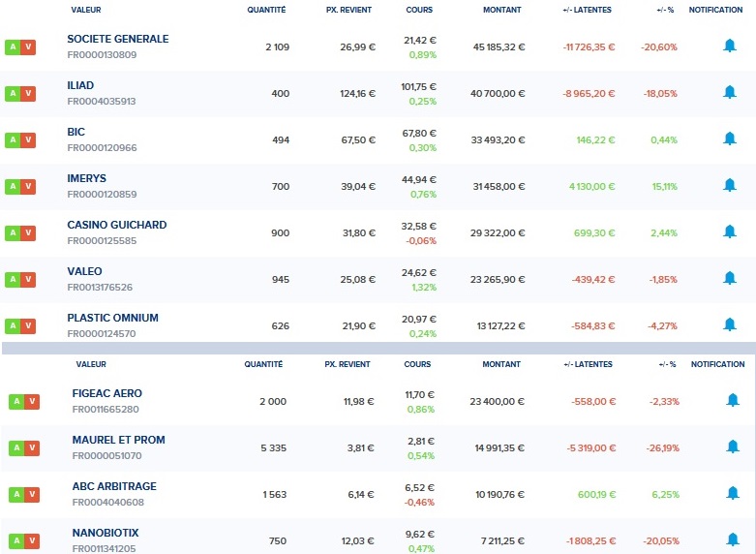Sort top table by QUANTITÉ header
The image size is (756, 554).
(266, 10)
